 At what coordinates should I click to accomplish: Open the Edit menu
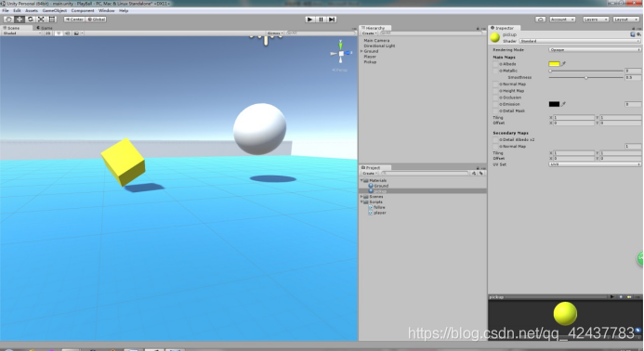[x=17, y=10]
